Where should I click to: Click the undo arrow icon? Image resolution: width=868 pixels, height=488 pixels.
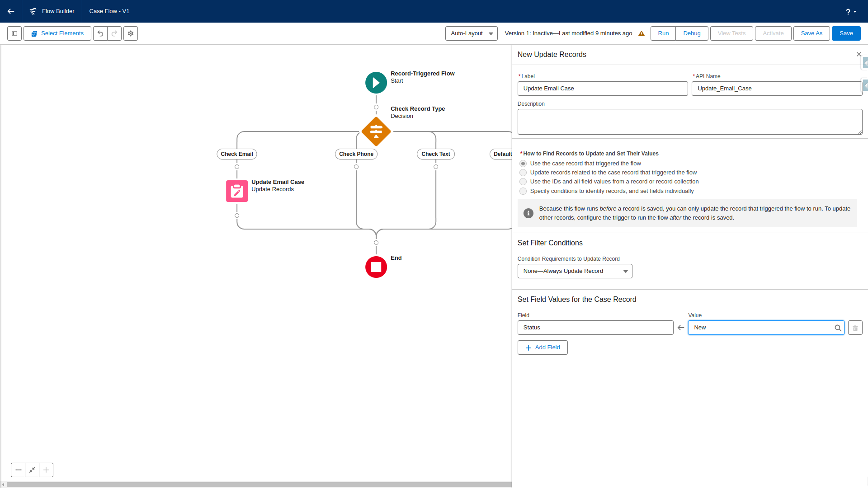100,33
